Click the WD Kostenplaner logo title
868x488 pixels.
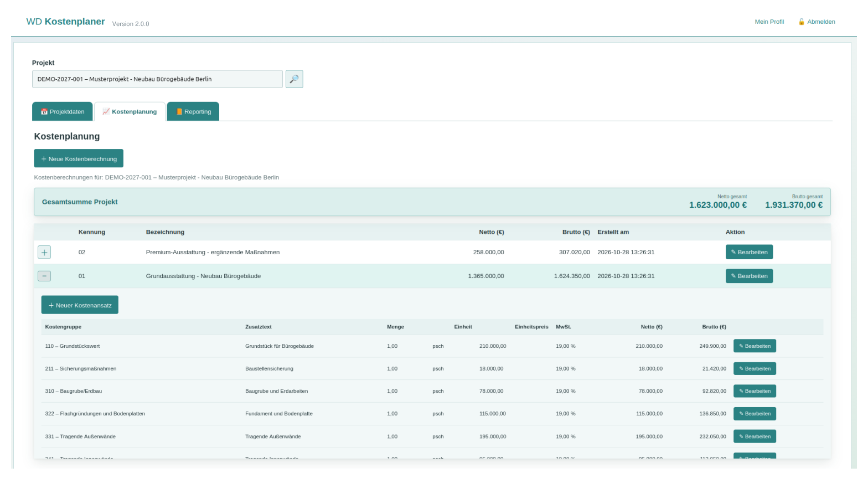(65, 22)
